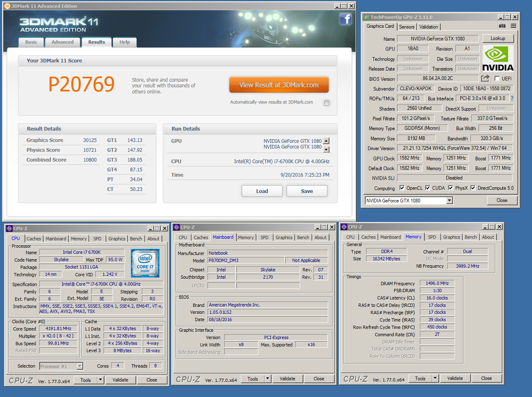Screen dimensions: 532x397
Task: Click the NB Frequency value 3989.2 MHz
Action: (468, 266)
